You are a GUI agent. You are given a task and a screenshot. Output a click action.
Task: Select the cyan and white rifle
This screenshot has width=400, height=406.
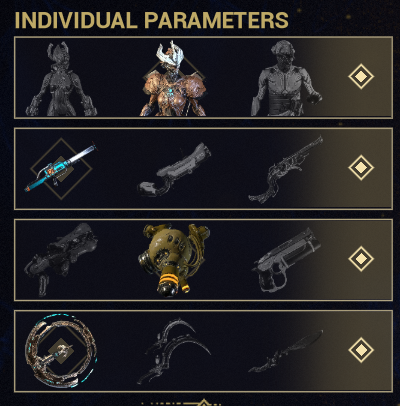point(61,169)
